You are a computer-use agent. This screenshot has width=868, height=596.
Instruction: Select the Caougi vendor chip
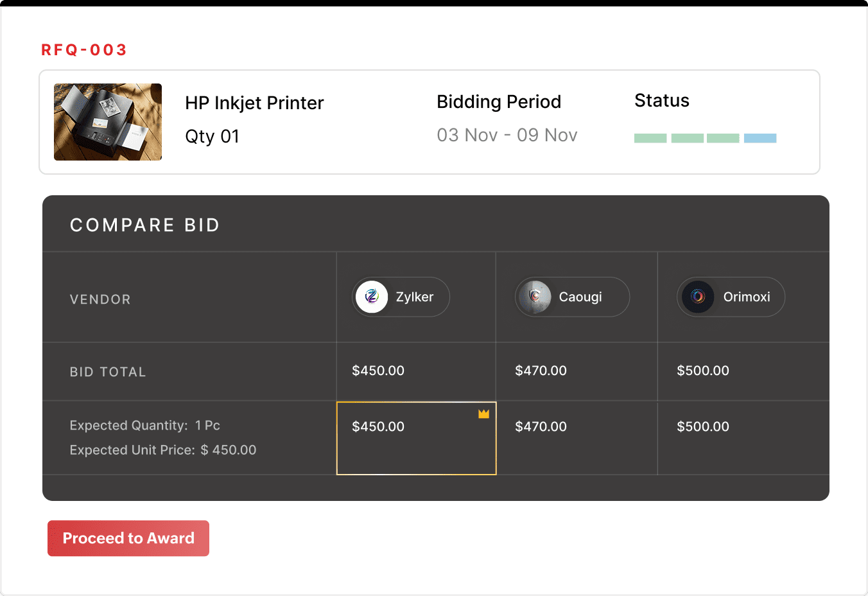(x=572, y=297)
